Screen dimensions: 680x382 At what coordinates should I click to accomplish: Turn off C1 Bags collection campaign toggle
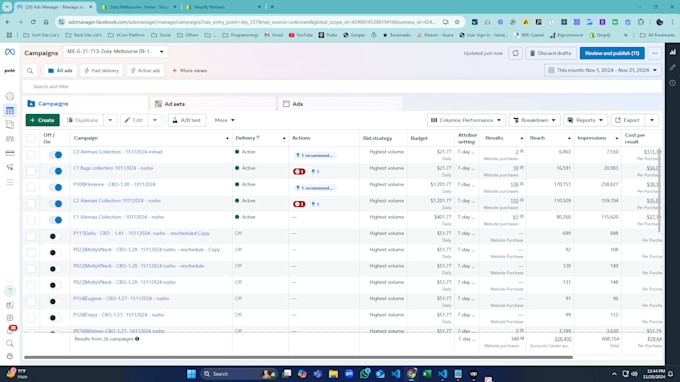(56, 171)
